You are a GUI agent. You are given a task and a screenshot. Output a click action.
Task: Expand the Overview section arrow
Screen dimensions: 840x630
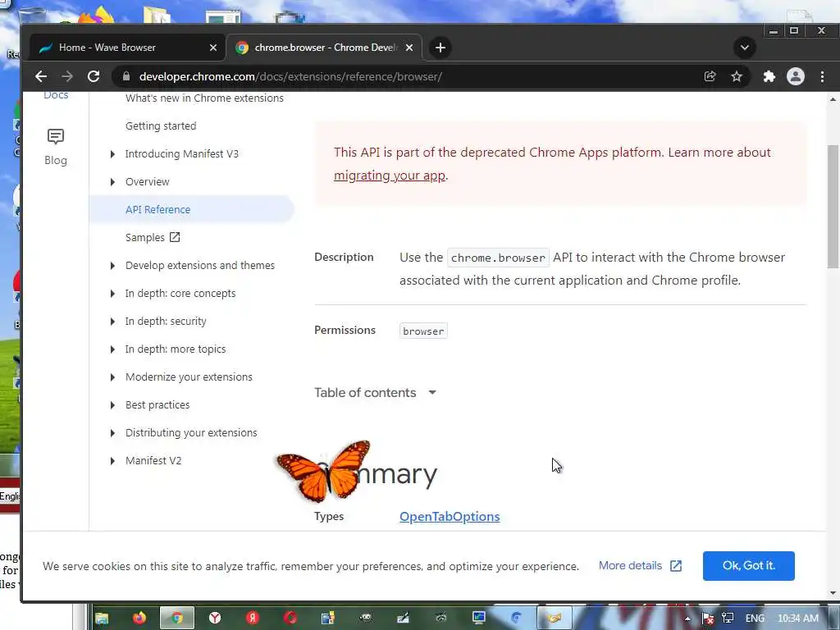[112, 182]
